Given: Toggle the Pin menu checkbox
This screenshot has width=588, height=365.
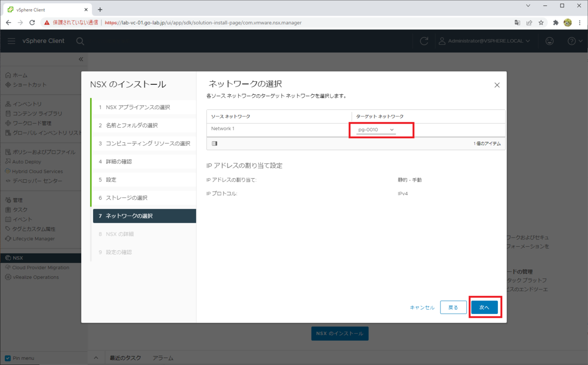Looking at the screenshot, I should (7, 358).
